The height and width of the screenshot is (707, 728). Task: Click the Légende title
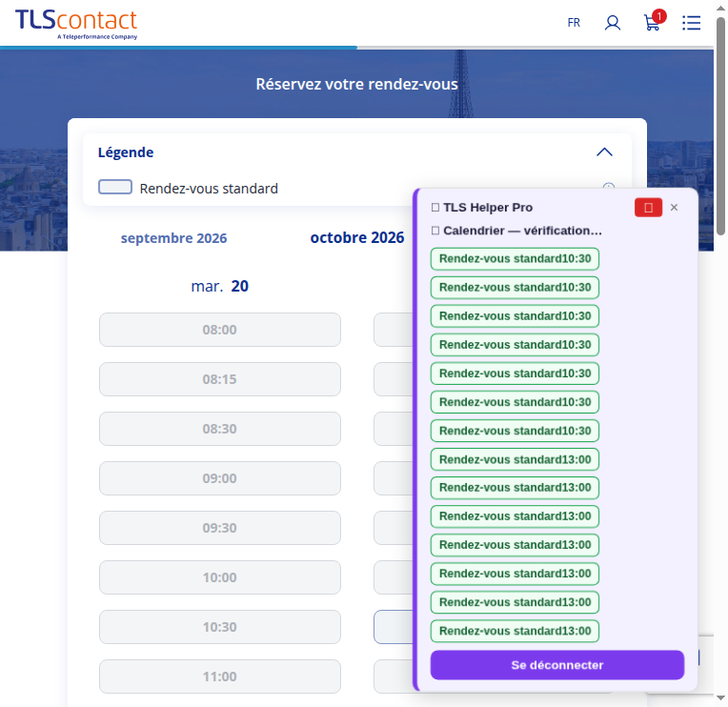pos(126,152)
